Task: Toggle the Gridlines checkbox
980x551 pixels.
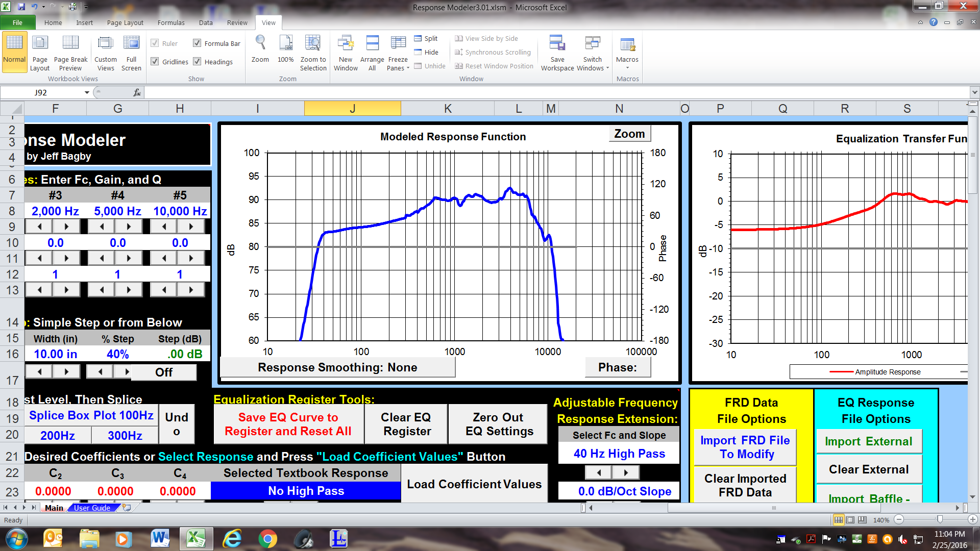Action: coord(155,62)
